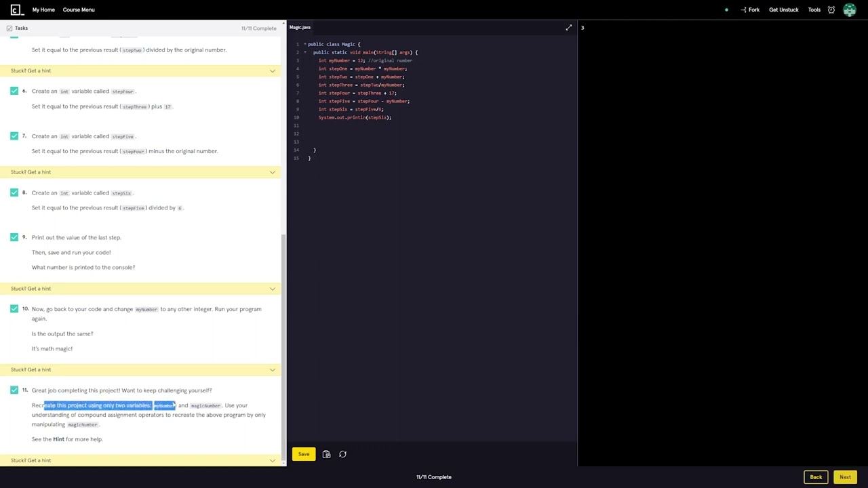Click code line int stepOne = myNumber * myNumber
Screen dimensions: 868x488
coord(363,68)
